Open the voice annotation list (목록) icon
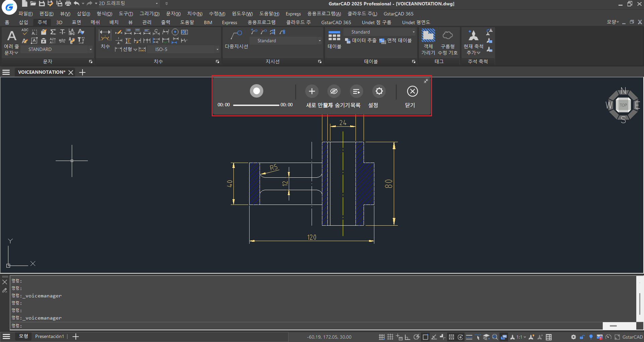644x342 pixels. pyautogui.click(x=356, y=91)
